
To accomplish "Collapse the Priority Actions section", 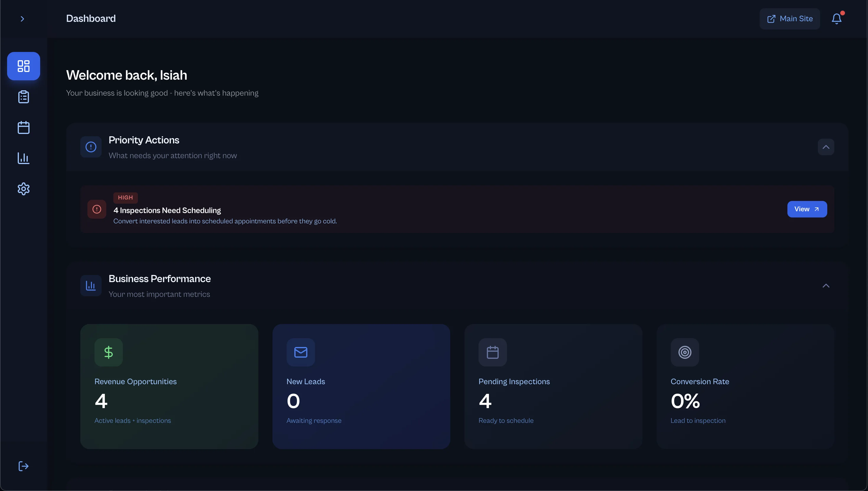I will (825, 147).
